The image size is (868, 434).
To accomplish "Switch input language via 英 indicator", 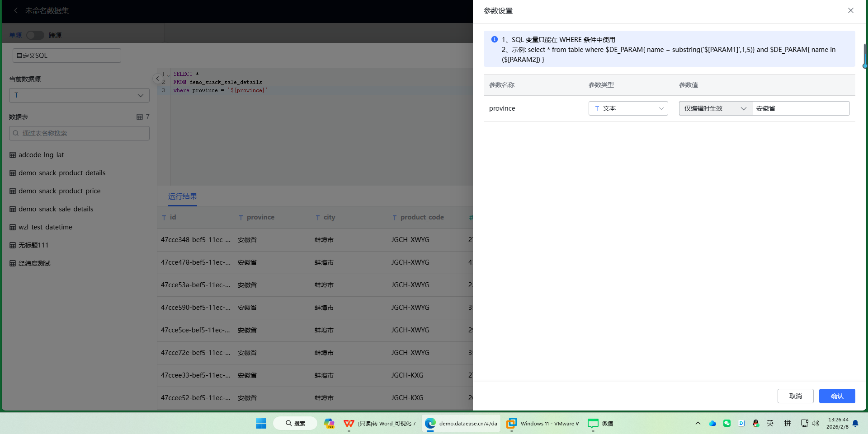I will (x=770, y=423).
